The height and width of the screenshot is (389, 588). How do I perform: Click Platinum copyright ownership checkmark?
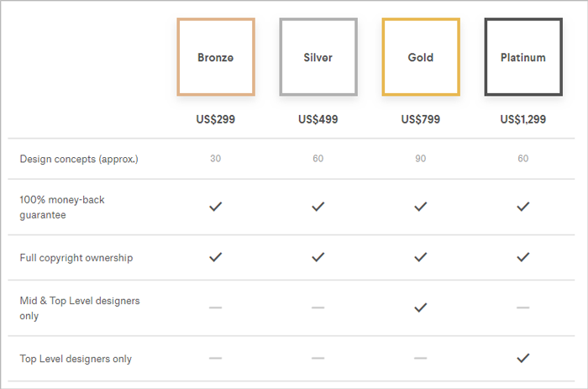point(523,258)
